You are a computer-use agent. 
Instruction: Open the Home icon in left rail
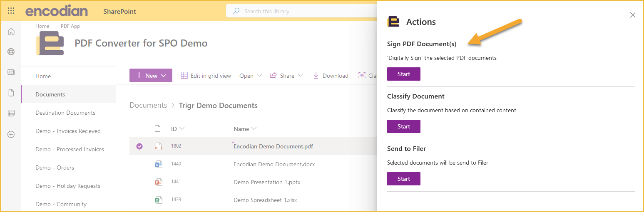pyautogui.click(x=11, y=32)
